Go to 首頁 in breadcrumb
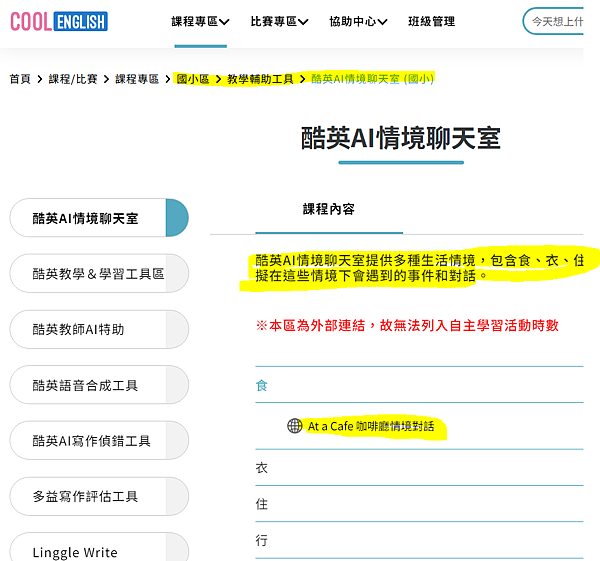 click(x=20, y=79)
